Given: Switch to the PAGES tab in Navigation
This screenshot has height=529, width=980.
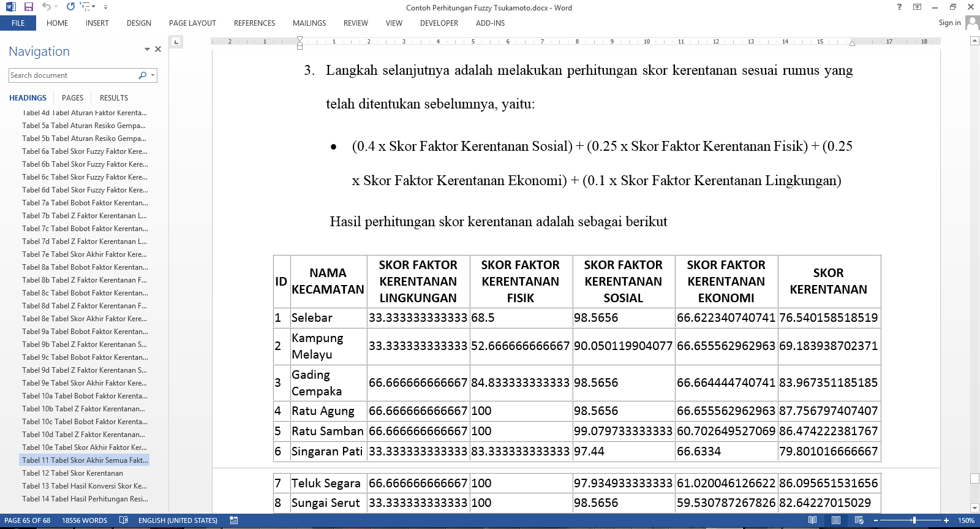Looking at the screenshot, I should click(72, 98).
